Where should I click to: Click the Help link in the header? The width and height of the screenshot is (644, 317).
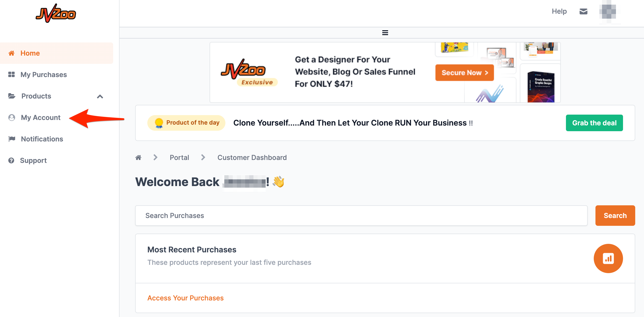pyautogui.click(x=559, y=11)
